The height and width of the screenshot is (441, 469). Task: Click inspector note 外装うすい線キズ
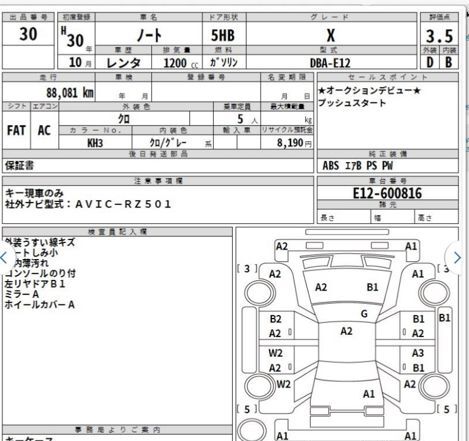click(x=40, y=242)
